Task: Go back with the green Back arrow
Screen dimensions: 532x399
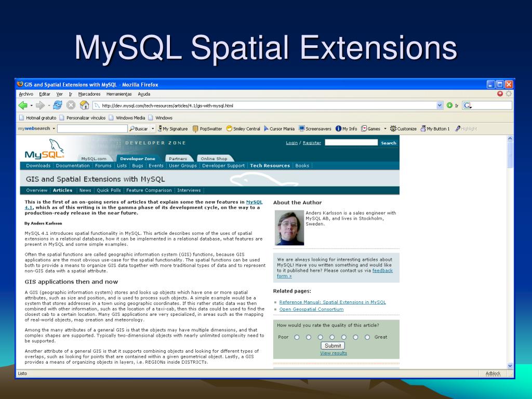Action: 23,105
